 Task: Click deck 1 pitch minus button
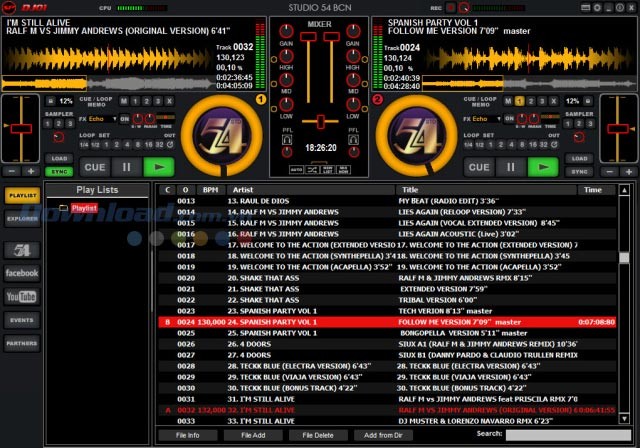coord(11,171)
